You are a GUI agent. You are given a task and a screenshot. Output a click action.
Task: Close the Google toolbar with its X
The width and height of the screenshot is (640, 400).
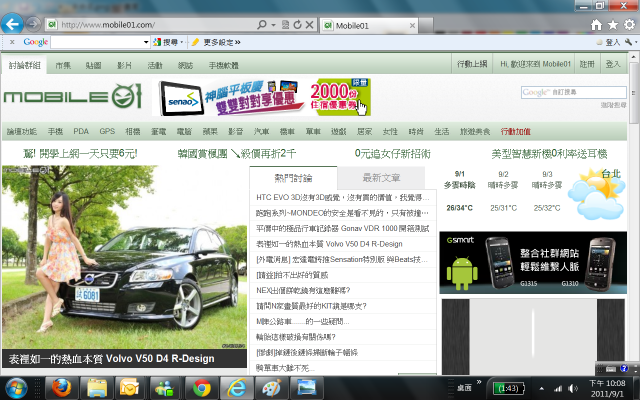click(12, 42)
